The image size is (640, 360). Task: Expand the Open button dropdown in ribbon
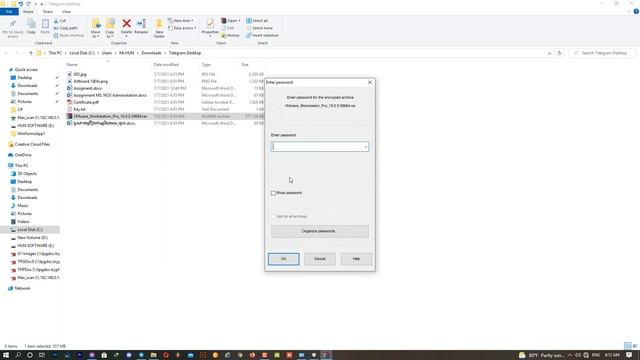click(239, 21)
